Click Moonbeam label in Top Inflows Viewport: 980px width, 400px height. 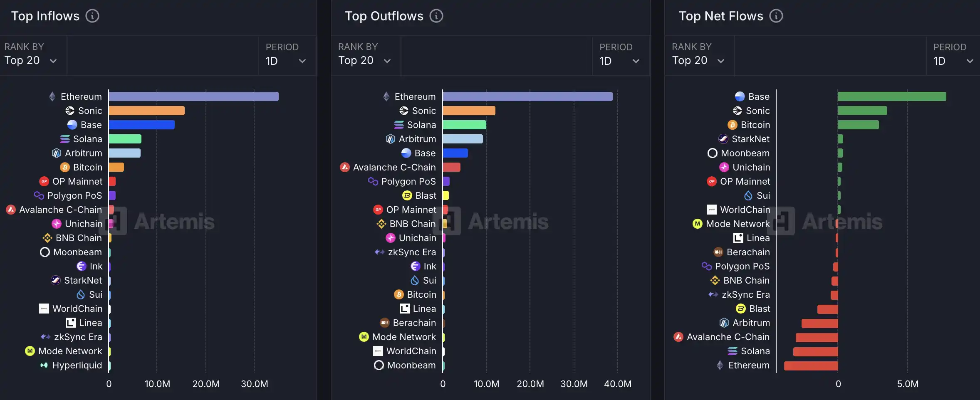pos(78,252)
